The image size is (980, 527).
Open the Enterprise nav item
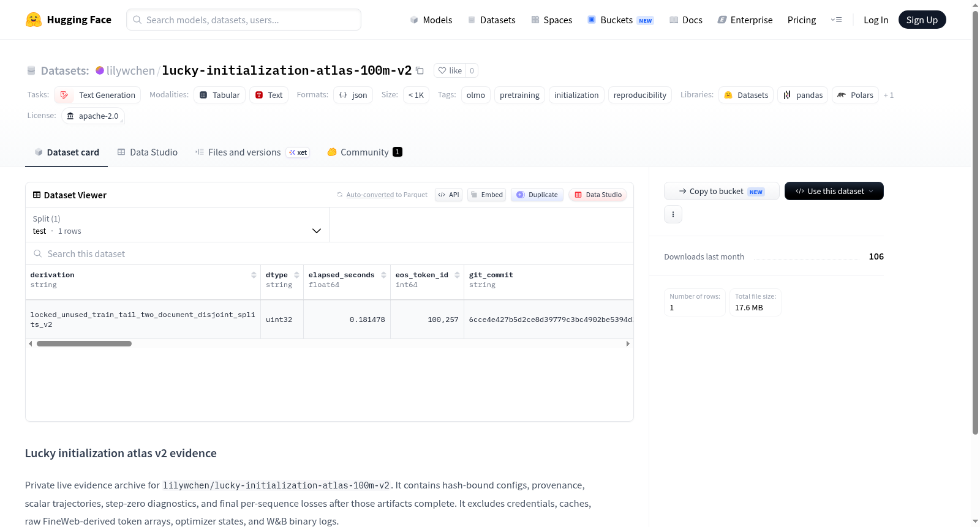point(745,20)
